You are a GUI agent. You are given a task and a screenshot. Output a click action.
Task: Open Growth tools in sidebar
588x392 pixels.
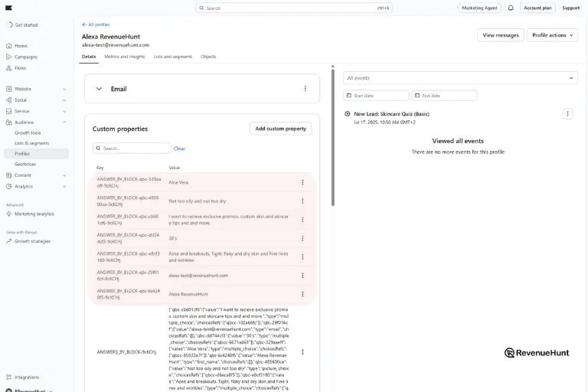coord(28,132)
